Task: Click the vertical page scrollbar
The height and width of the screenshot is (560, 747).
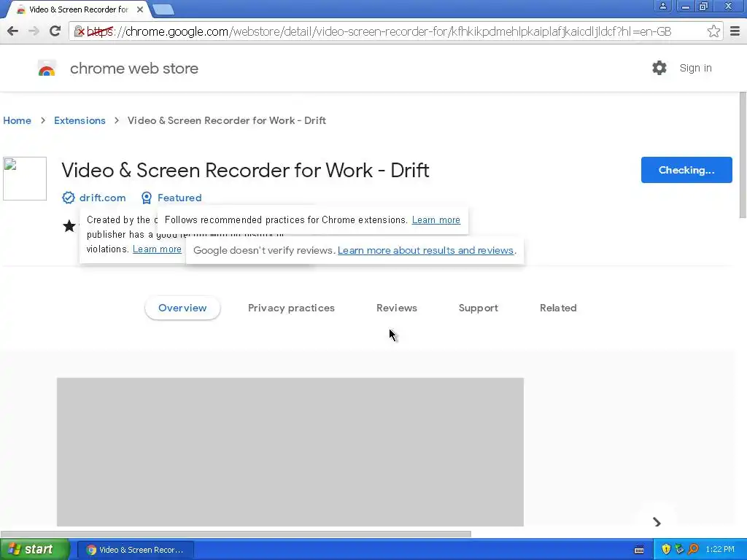Action: pos(743,155)
